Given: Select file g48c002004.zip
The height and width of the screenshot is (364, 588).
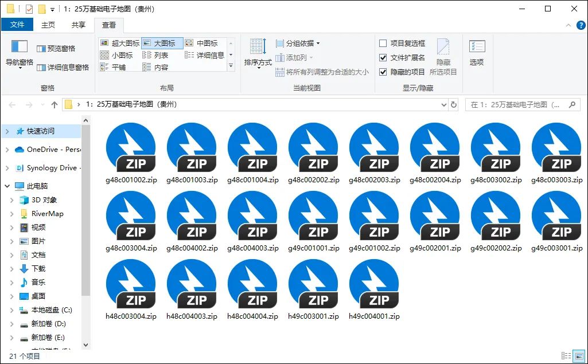Looking at the screenshot, I should [435, 154].
